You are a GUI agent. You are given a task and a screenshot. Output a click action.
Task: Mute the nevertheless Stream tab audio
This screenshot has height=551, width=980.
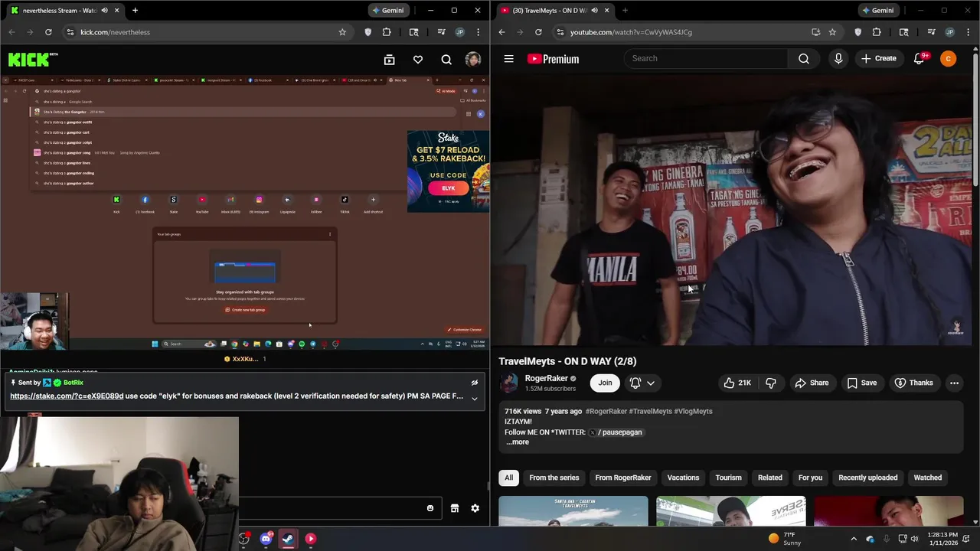[x=105, y=11]
